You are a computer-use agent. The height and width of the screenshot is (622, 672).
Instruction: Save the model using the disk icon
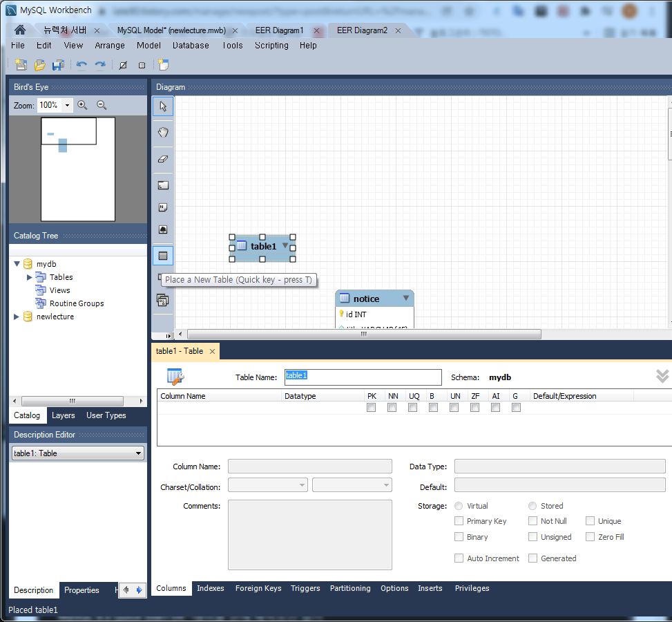click(58, 65)
